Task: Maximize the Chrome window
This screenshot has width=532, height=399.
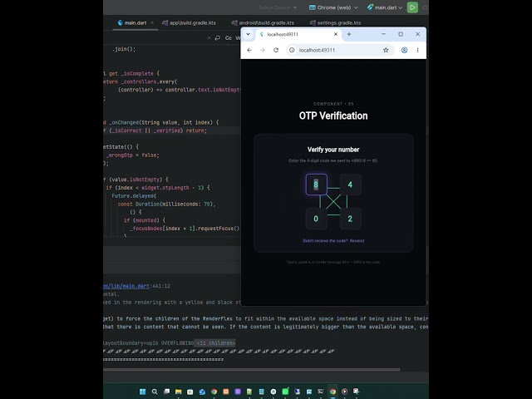Action: click(401, 34)
